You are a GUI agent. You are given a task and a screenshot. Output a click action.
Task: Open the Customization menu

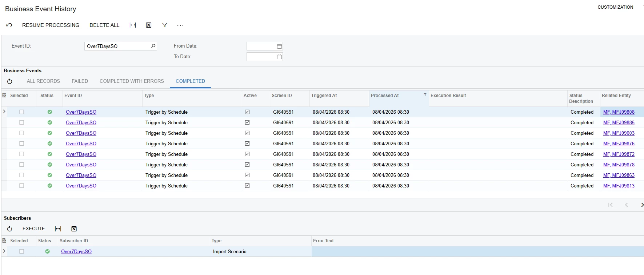point(615,7)
